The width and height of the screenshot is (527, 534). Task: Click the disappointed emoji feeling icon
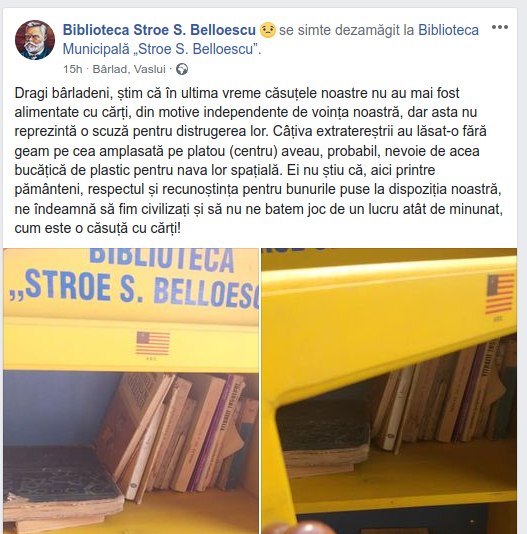267,30
